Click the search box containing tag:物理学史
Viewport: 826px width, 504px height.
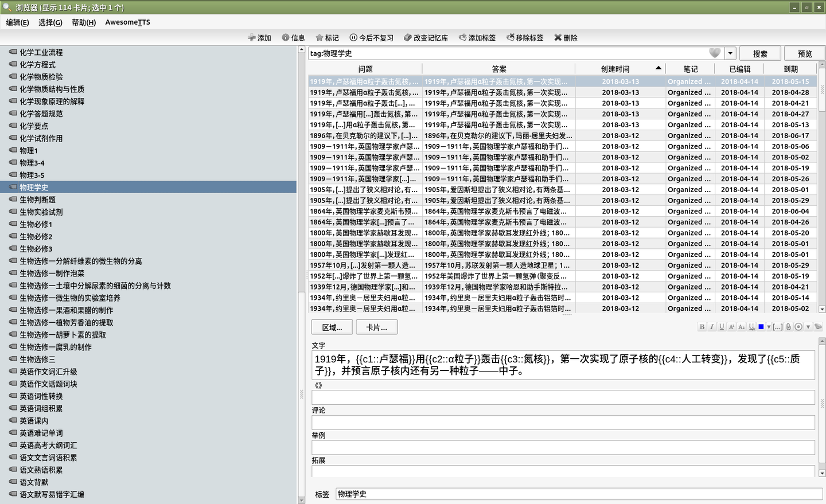pyautogui.click(x=508, y=53)
